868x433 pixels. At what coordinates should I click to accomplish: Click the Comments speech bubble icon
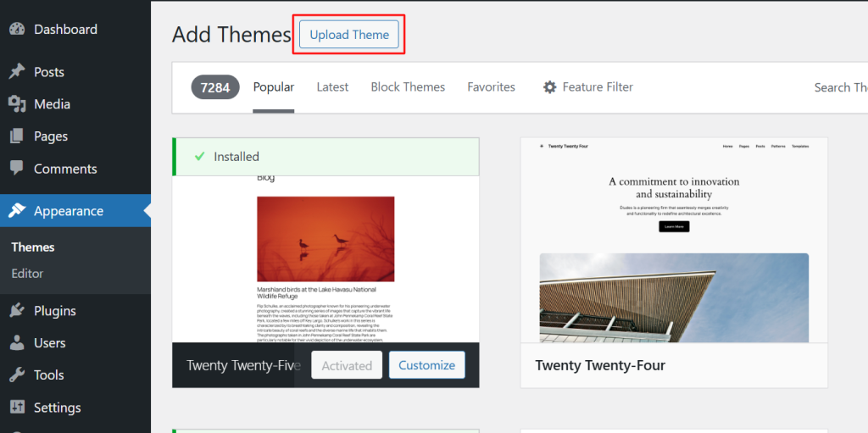click(x=17, y=169)
